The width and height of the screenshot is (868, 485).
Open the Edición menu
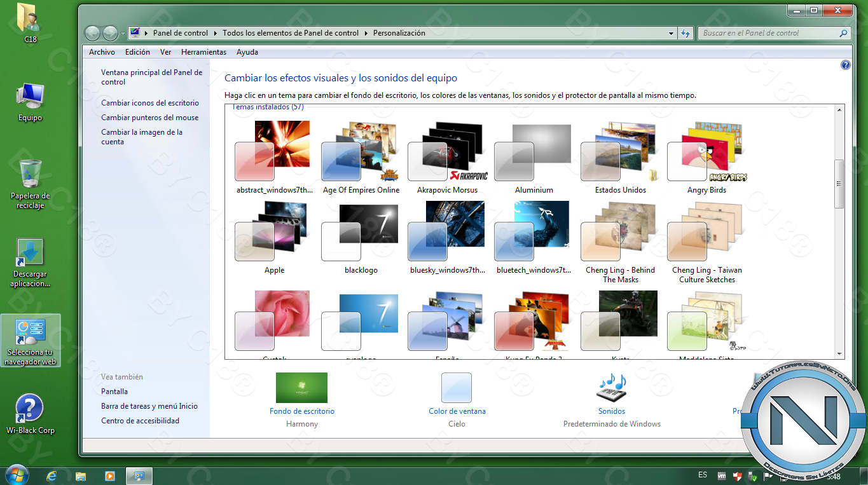pos(137,52)
